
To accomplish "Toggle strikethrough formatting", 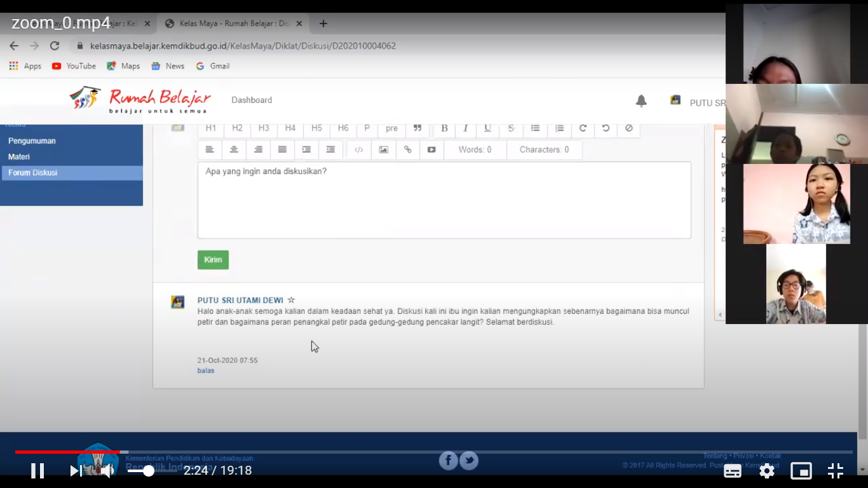I will pyautogui.click(x=511, y=128).
